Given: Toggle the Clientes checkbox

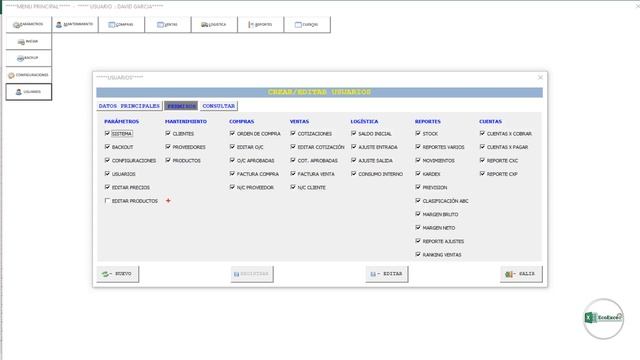Looking at the screenshot, I should [x=168, y=133].
